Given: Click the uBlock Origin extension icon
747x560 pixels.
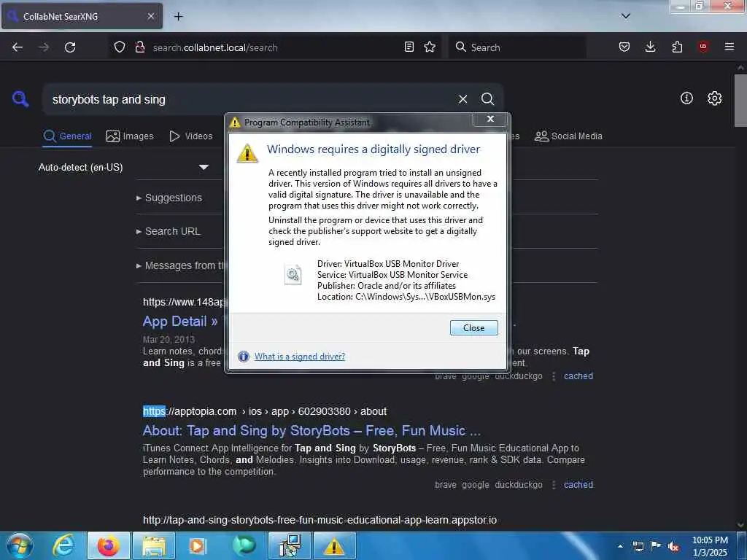Looking at the screenshot, I should (x=703, y=47).
